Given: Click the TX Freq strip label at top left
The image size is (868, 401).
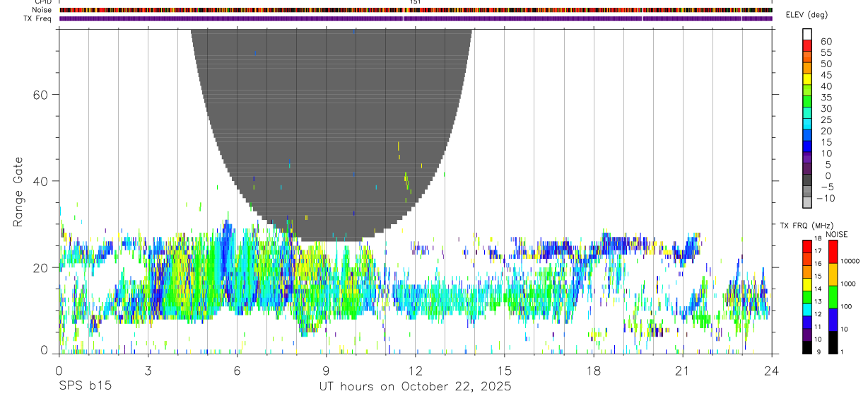Looking at the screenshot, I should pyautogui.click(x=38, y=18).
